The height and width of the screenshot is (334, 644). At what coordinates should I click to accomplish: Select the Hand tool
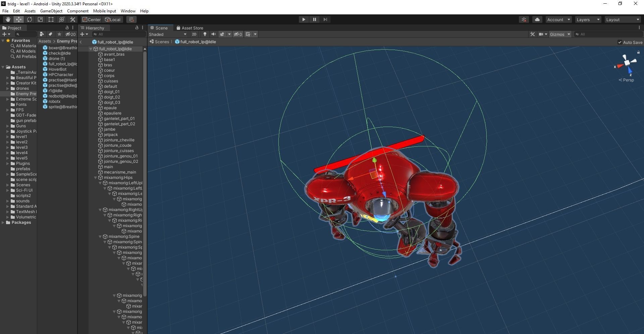(x=8, y=19)
